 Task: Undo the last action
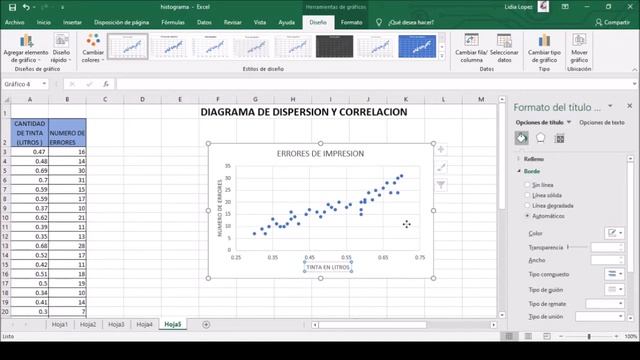[x=26, y=7]
